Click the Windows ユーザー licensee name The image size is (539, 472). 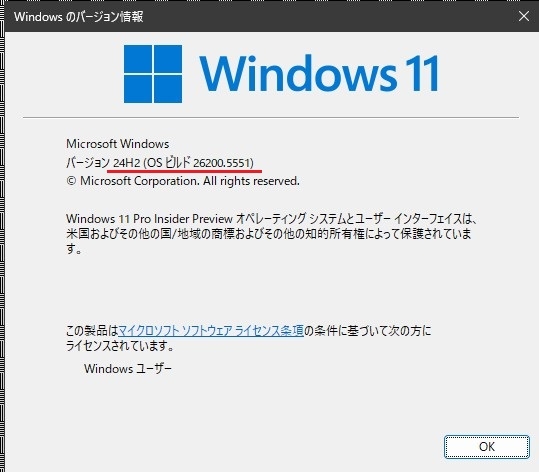[128, 369]
